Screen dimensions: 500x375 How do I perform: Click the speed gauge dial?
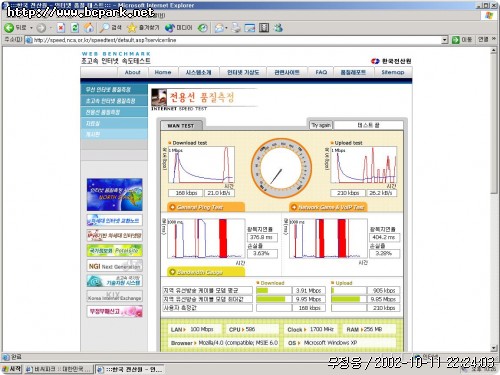pyautogui.click(x=281, y=168)
